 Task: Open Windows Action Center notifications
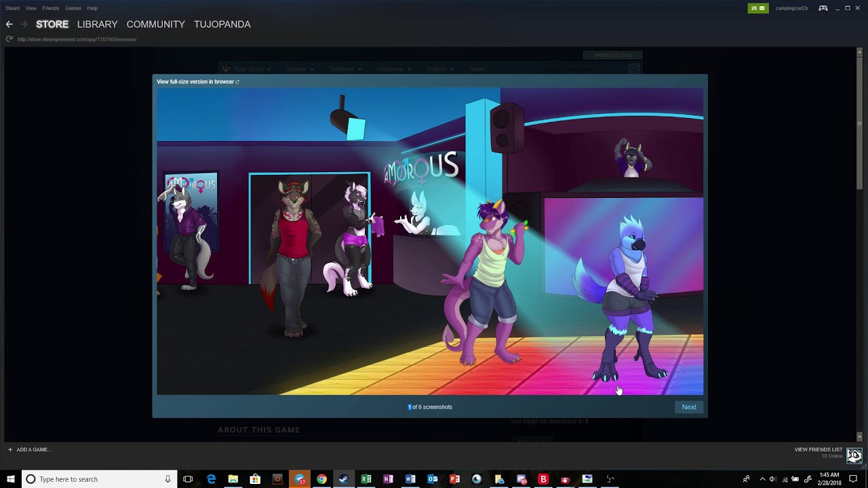click(853, 479)
